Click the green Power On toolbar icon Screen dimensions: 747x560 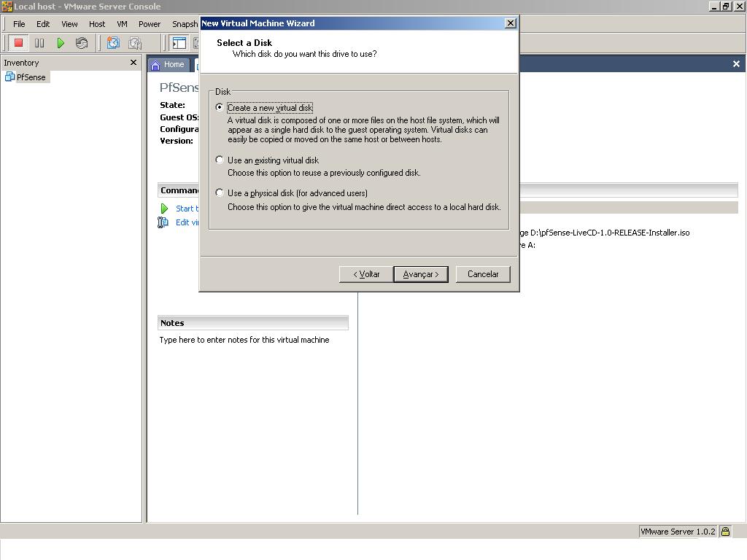click(x=61, y=43)
